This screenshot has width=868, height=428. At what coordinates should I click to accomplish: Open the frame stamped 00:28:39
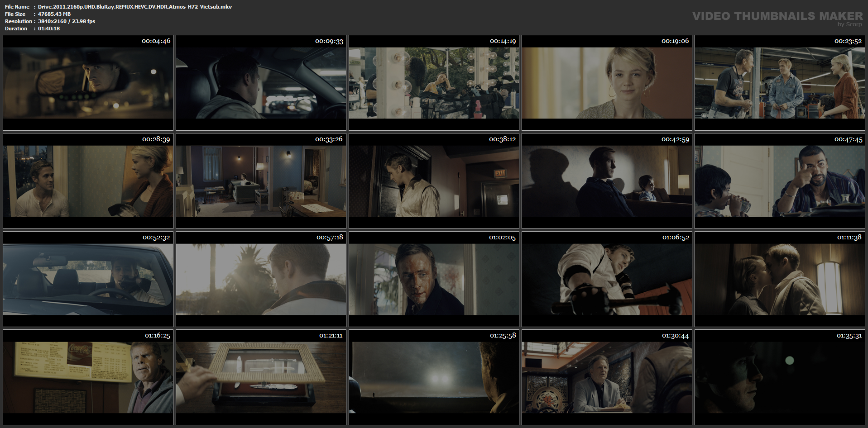(x=88, y=181)
